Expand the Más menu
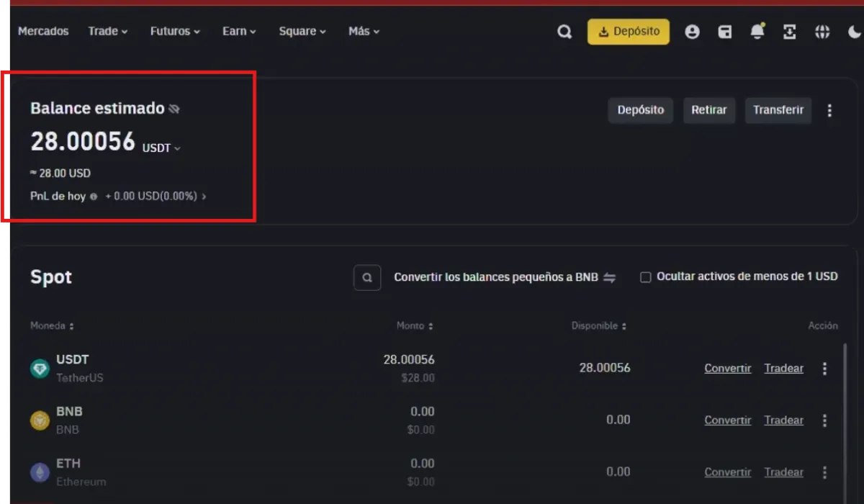The width and height of the screenshot is (864, 504). 364,31
